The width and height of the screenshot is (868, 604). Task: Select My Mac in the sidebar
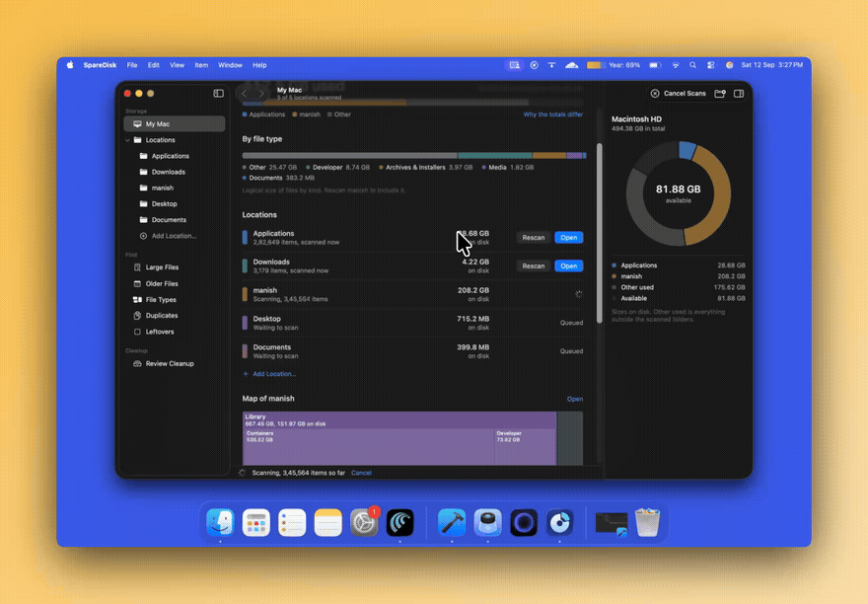(x=175, y=124)
